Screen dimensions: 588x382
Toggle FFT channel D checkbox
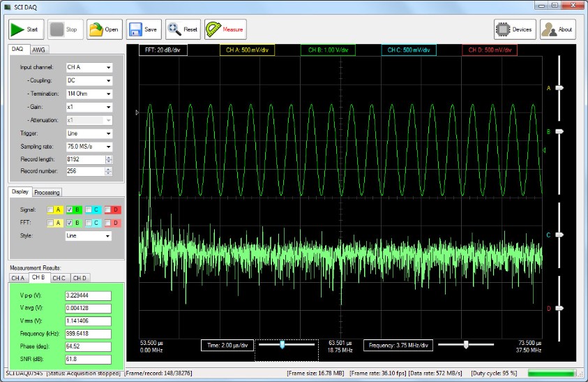click(x=107, y=223)
